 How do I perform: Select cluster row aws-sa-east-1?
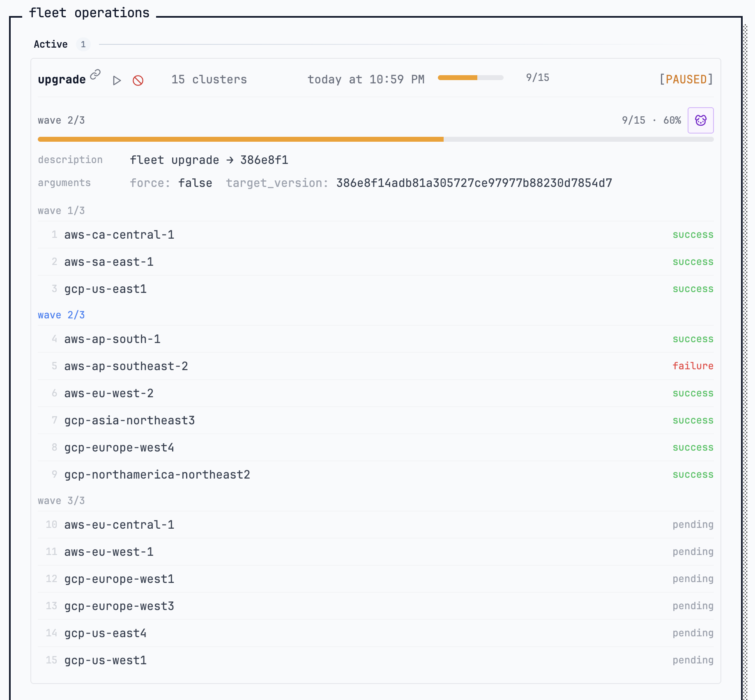[x=376, y=262]
